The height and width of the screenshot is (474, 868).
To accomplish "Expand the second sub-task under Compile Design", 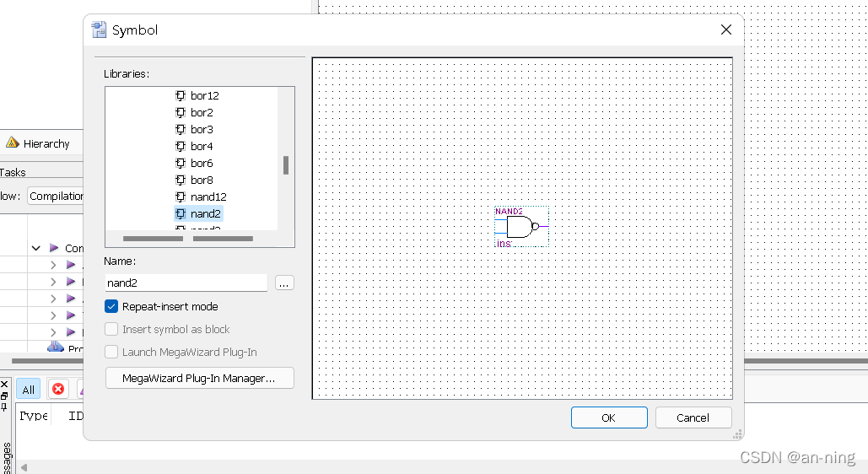I will (53, 282).
